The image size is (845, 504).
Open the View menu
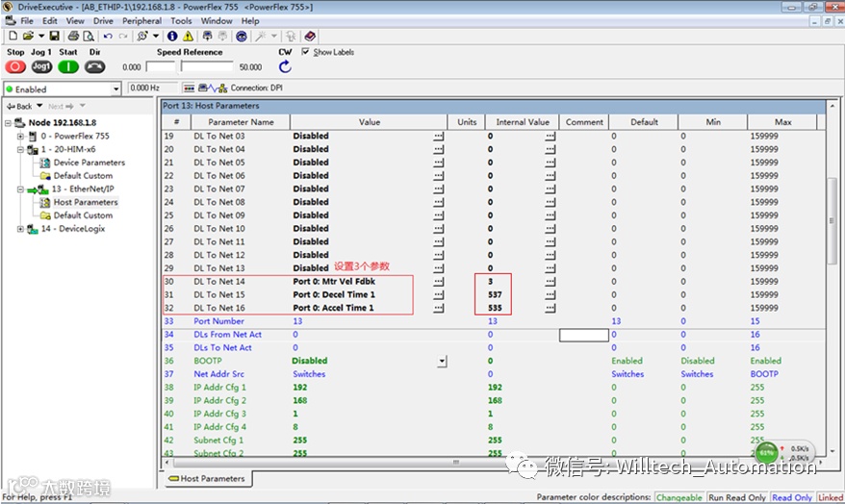(x=75, y=21)
